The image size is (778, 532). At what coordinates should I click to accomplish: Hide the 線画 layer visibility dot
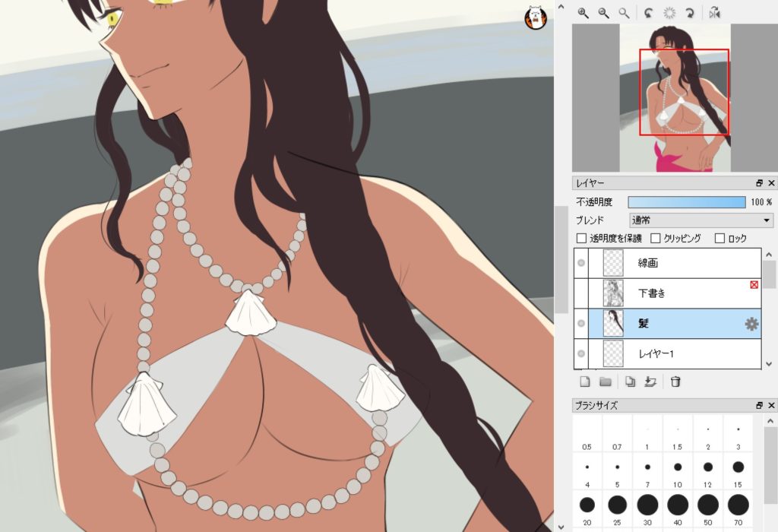(x=581, y=263)
